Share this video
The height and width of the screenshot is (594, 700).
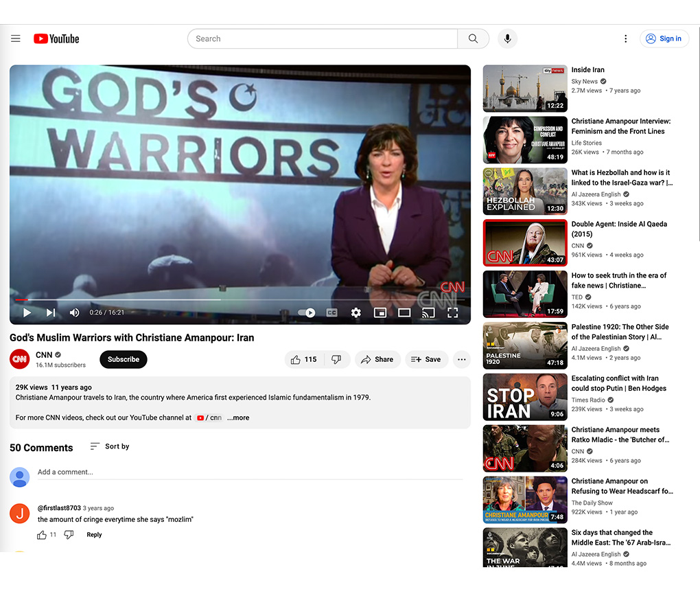[x=377, y=360]
